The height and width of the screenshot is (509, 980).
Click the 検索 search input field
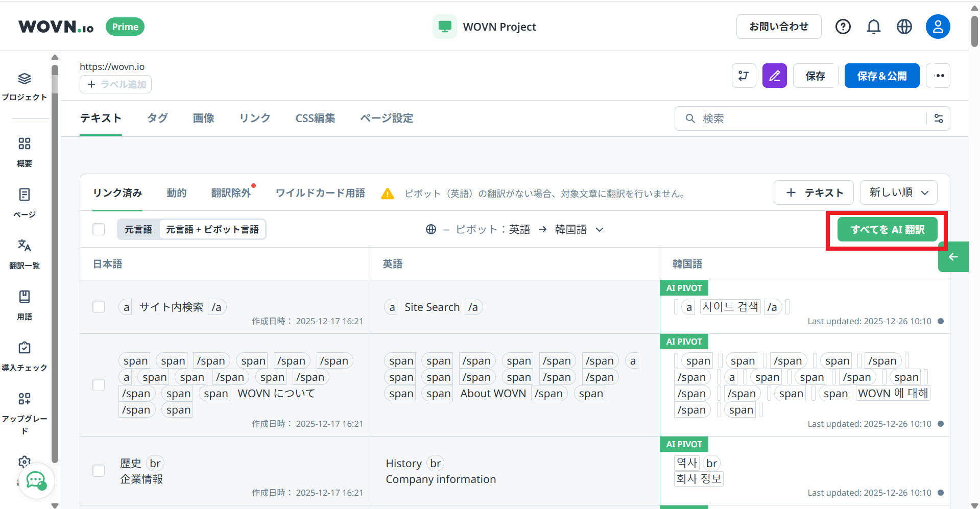tap(807, 118)
